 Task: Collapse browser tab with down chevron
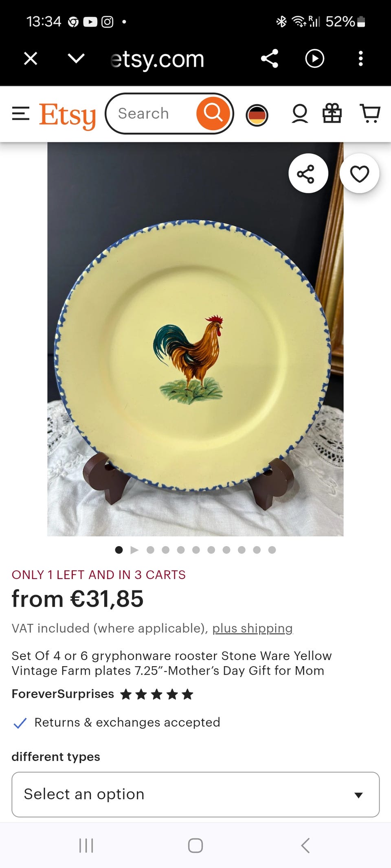point(76,59)
